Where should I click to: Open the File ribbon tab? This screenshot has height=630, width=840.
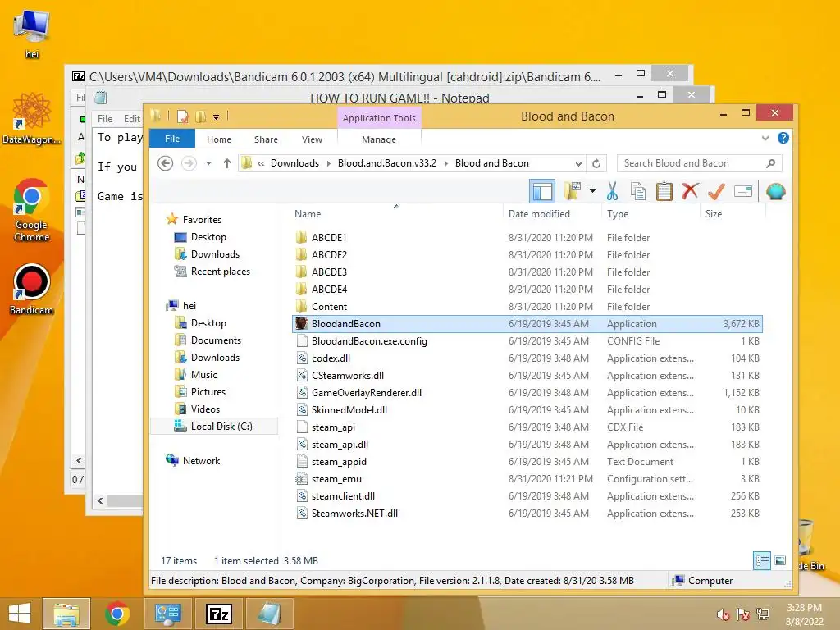[x=172, y=139]
